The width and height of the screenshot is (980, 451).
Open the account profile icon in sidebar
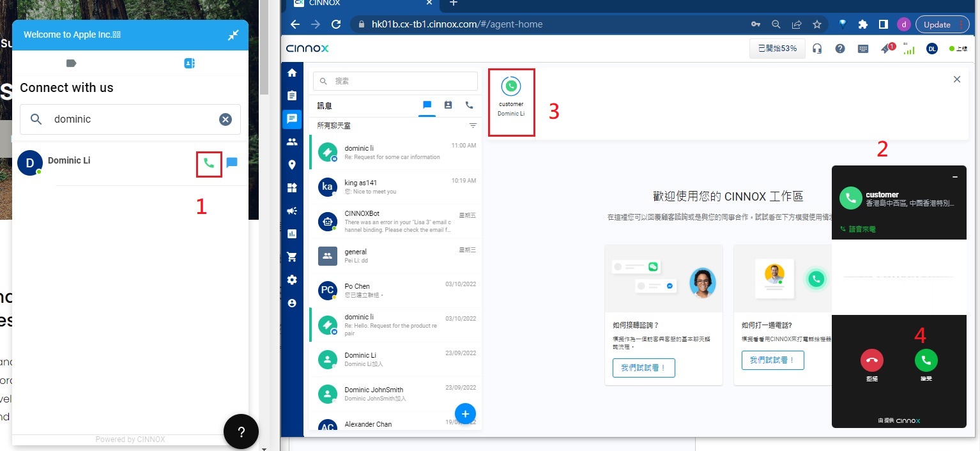pos(292,303)
